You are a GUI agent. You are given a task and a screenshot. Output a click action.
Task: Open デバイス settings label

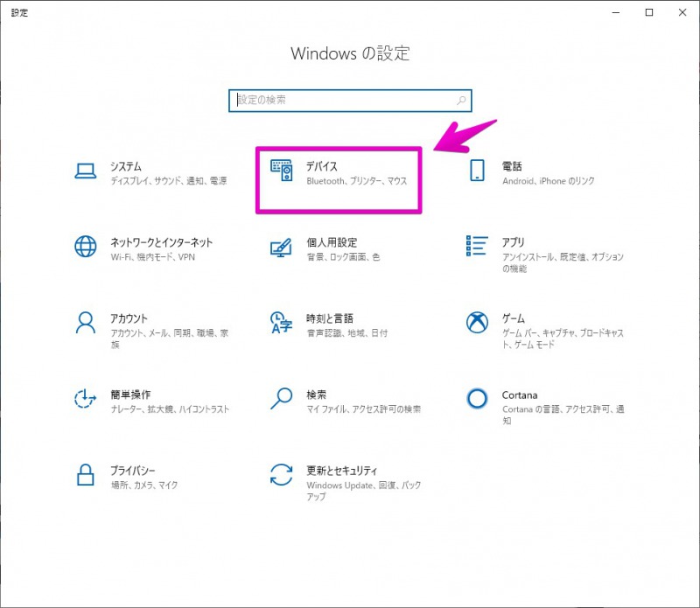point(321,166)
